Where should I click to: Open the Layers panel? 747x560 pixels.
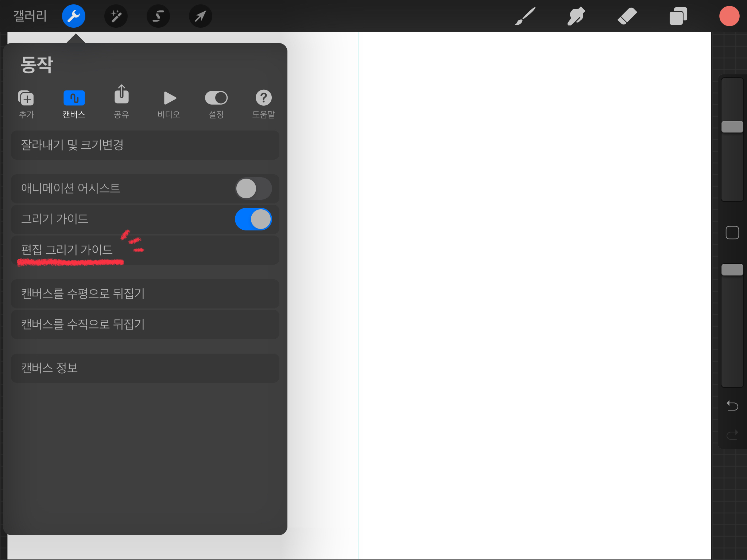click(678, 16)
